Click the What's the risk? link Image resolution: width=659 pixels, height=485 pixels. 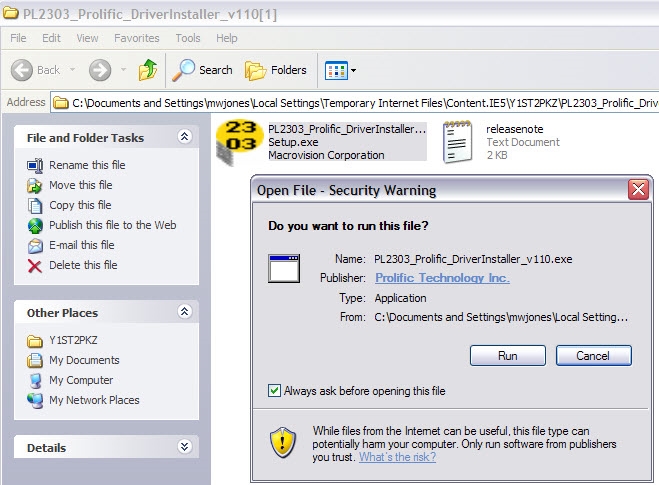click(397, 457)
